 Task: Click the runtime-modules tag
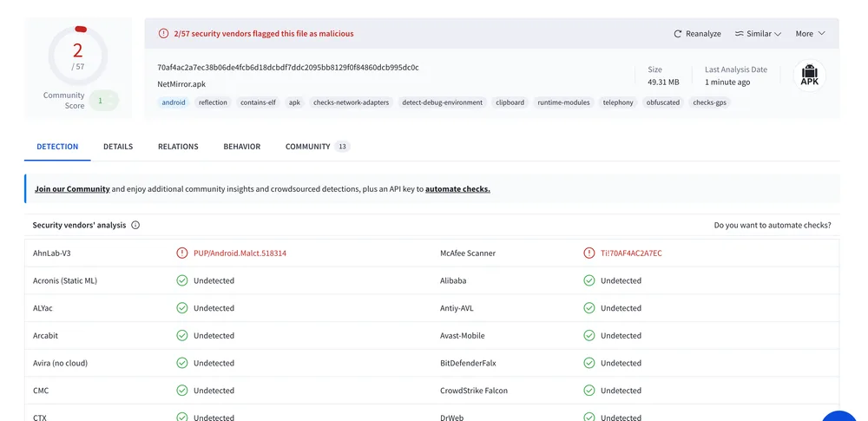[563, 102]
